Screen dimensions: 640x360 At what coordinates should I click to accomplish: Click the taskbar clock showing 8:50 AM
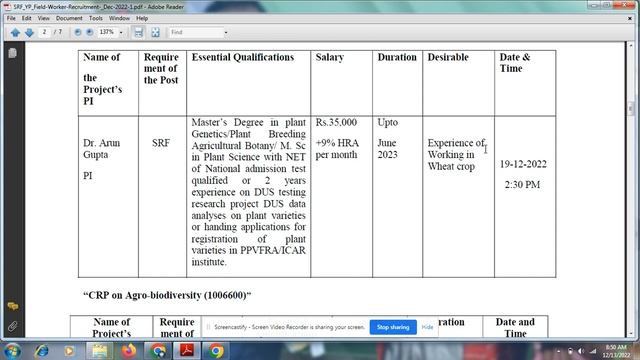(616, 351)
